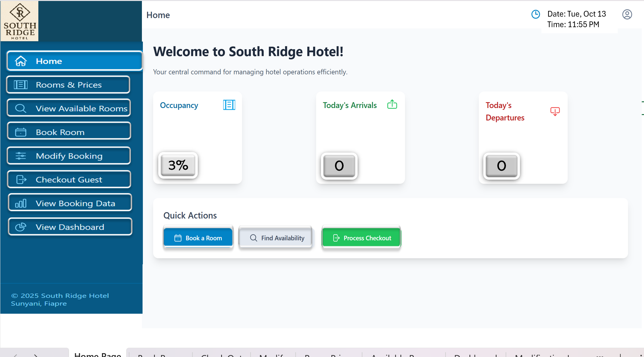644x357 pixels.
Task: Click the green Today's Arrivals icon
Action: 392,104
